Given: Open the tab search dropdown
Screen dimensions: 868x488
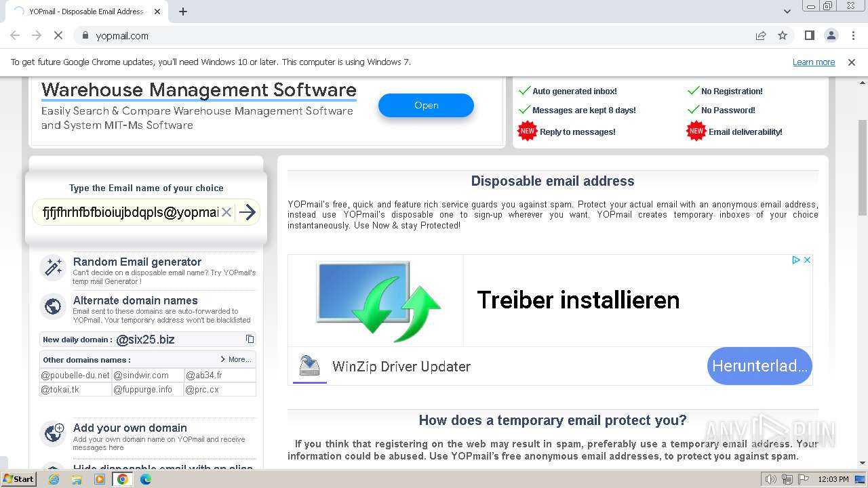Looking at the screenshot, I should point(787,12).
